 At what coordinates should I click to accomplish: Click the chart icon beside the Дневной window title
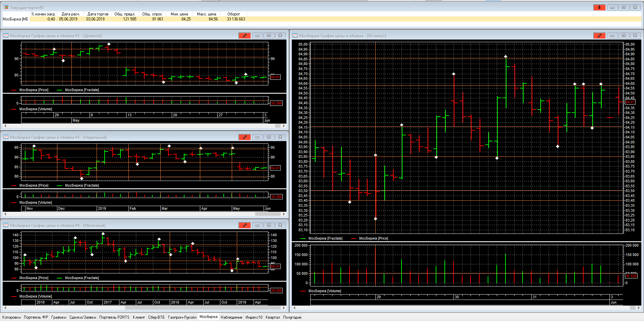pyautogui.click(x=6, y=36)
